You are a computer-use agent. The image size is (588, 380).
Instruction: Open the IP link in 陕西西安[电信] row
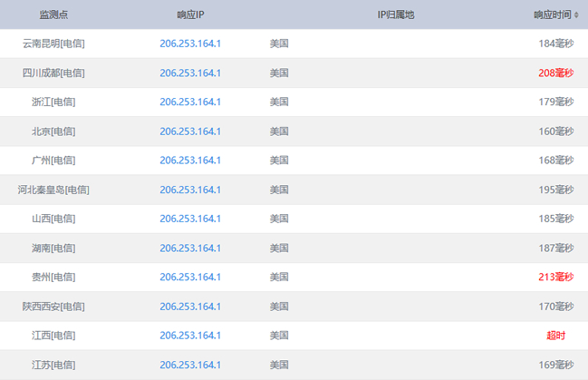coord(190,307)
